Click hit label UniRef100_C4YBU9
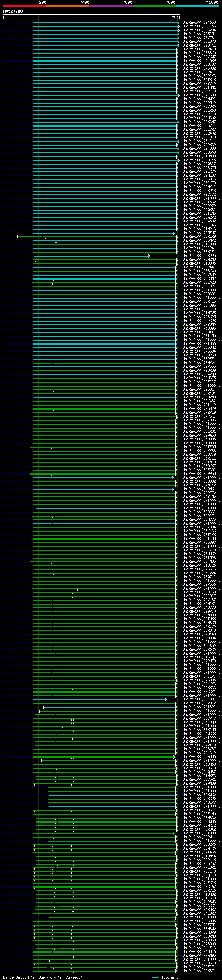Image resolution: width=222 pixels, height=980 pixels. pos(199,275)
